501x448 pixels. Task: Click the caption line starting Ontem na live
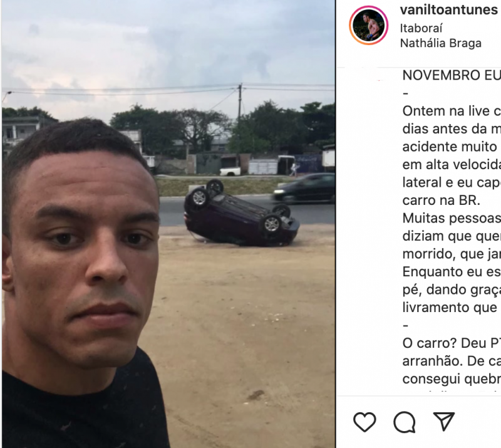pos(452,112)
